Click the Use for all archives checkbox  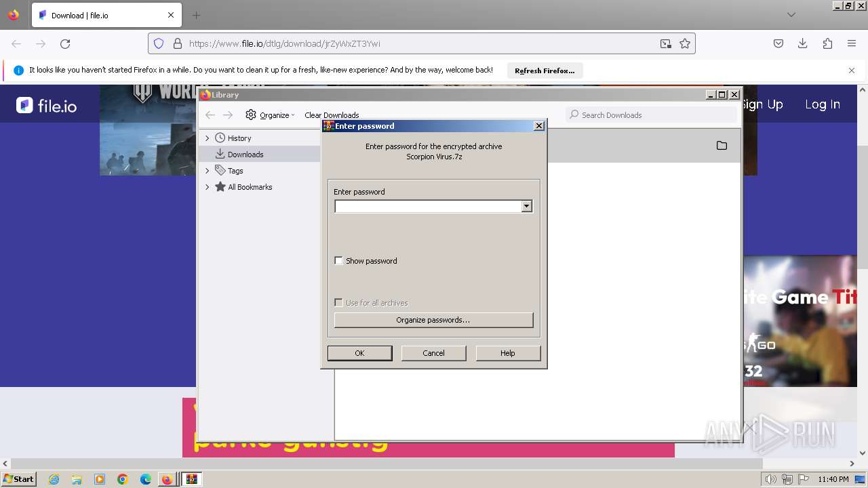[x=339, y=303]
